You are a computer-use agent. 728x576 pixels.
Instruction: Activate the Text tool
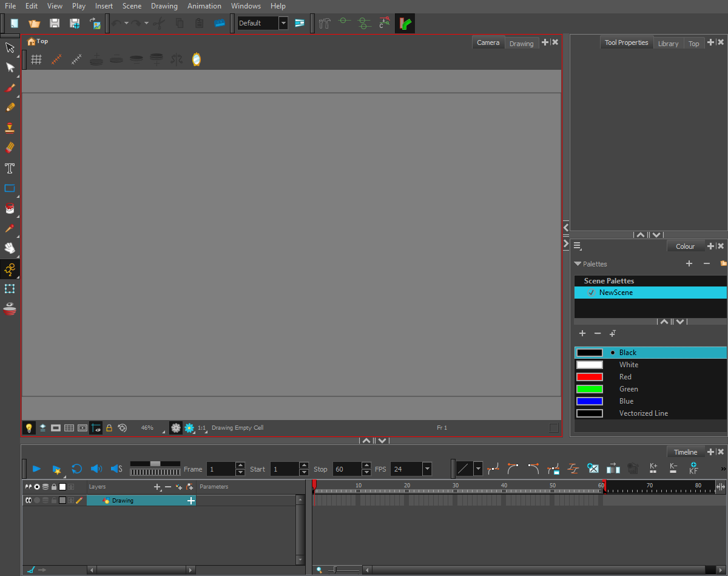point(10,168)
